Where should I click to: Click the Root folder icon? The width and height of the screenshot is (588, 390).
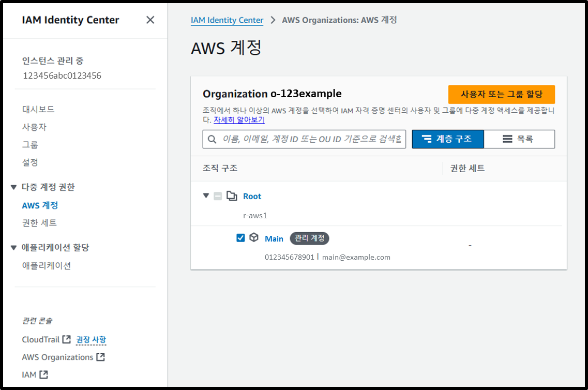point(232,196)
